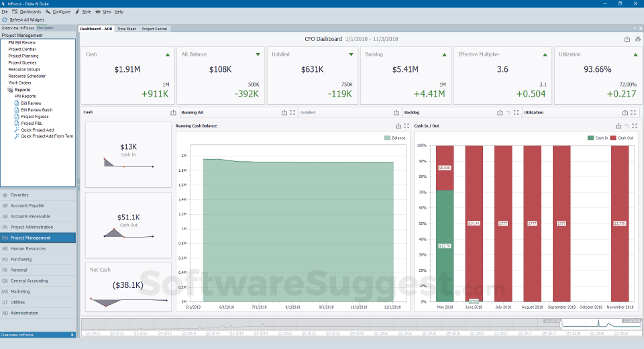Expand the Reports tree node

click(x=10, y=90)
